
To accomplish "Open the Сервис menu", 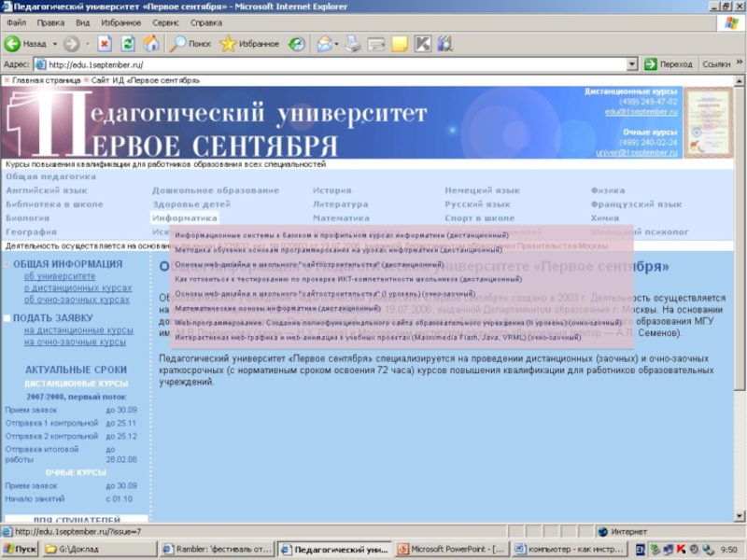I will [165, 22].
